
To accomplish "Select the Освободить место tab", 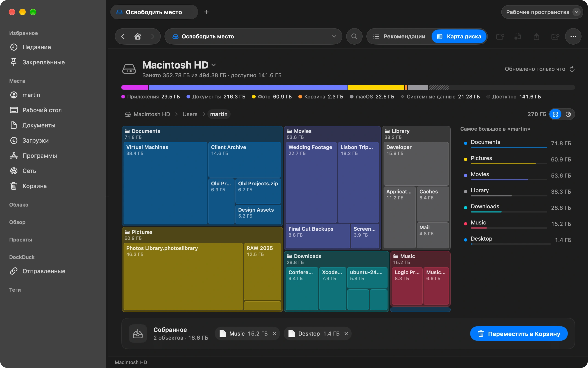I will 154,12.
